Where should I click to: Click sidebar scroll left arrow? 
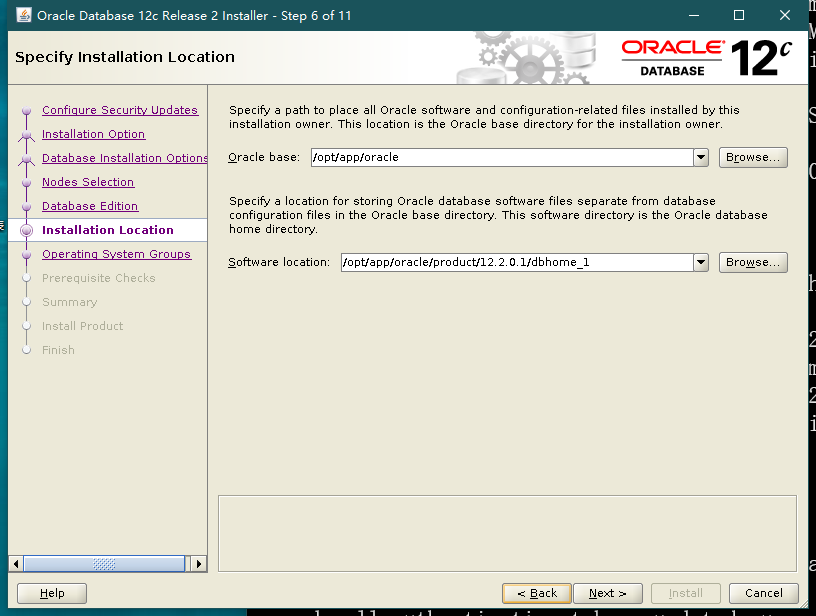coord(16,563)
